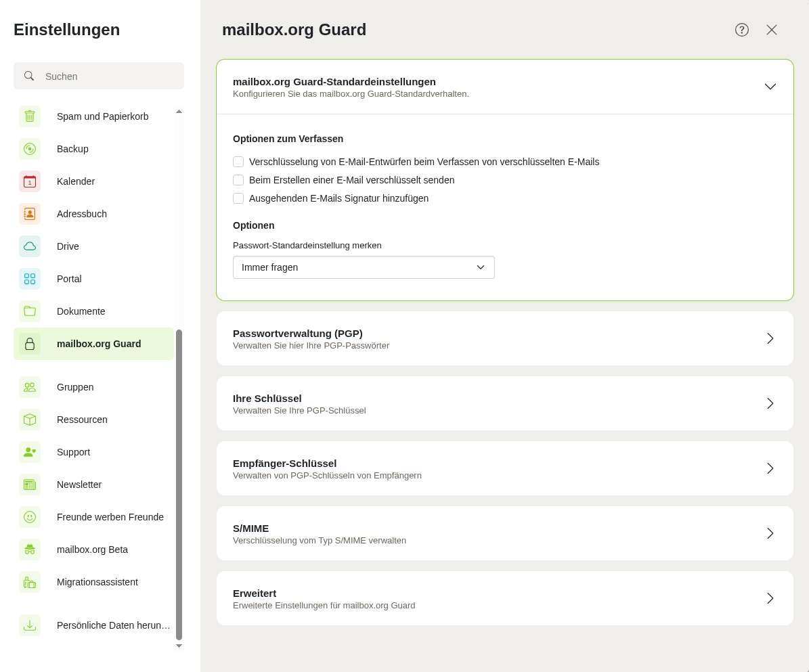Focus the Suchen search field
This screenshot has width=809, height=672.
(x=99, y=76)
